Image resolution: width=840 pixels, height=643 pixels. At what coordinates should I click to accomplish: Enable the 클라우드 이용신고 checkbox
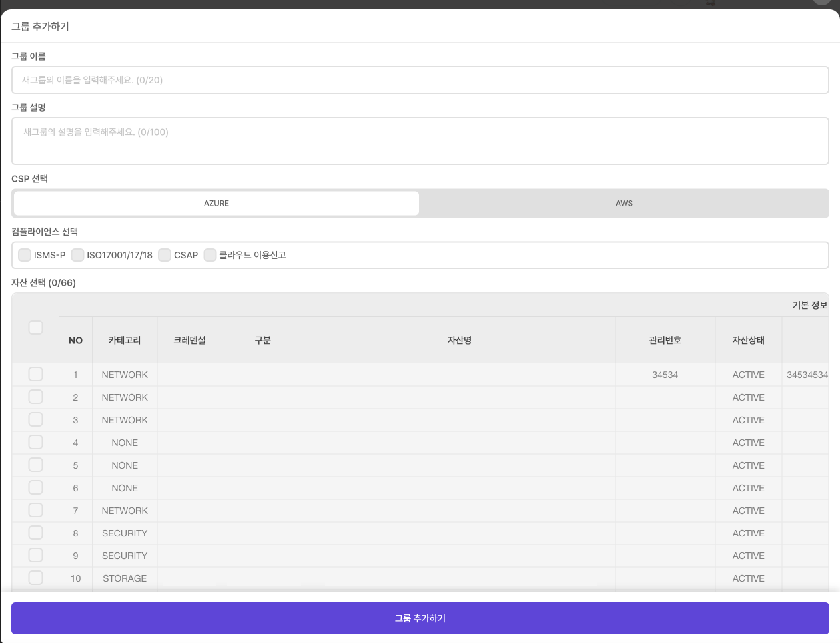pyautogui.click(x=210, y=255)
